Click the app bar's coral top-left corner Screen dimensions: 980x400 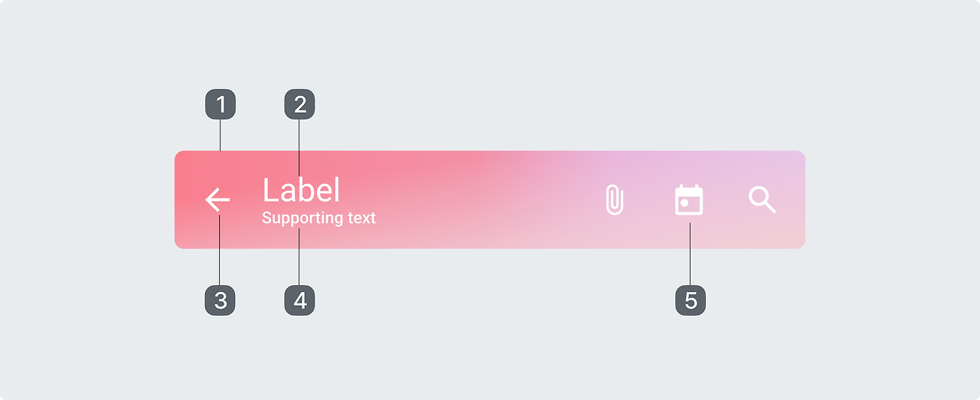coord(185,160)
